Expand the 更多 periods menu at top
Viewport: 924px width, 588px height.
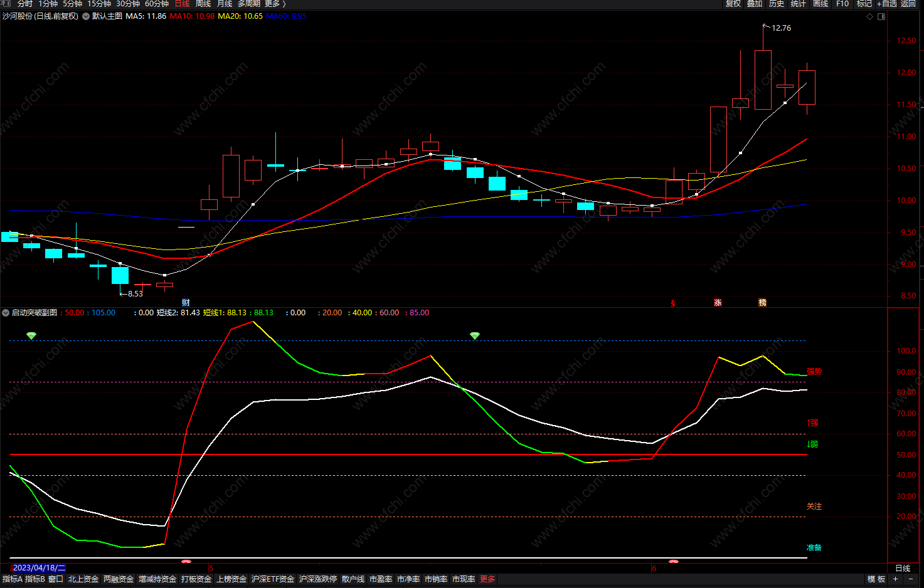point(275,4)
